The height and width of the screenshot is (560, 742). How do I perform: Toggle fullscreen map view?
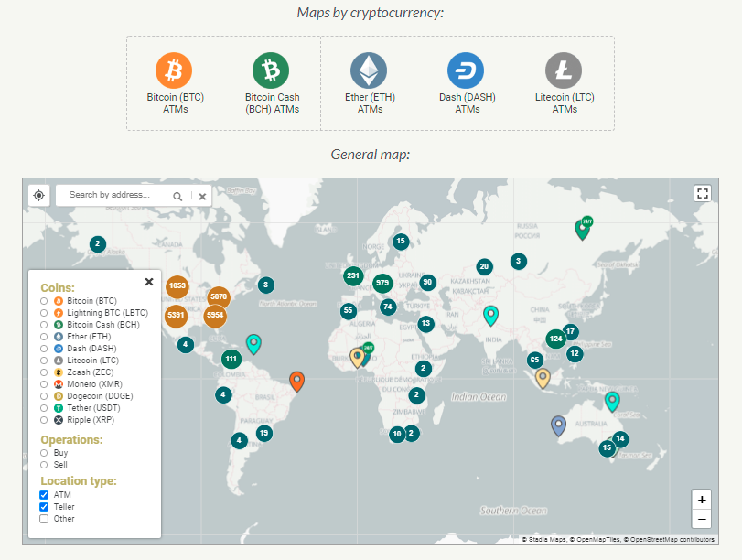tap(703, 193)
